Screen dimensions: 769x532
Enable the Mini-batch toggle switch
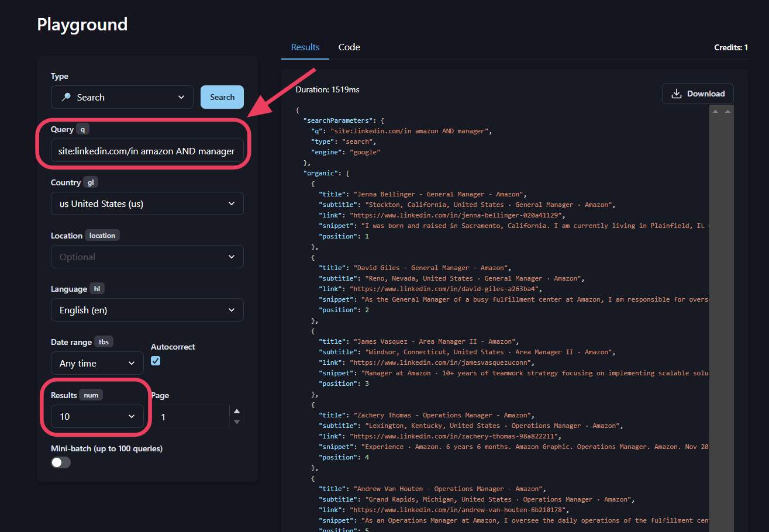pos(60,462)
